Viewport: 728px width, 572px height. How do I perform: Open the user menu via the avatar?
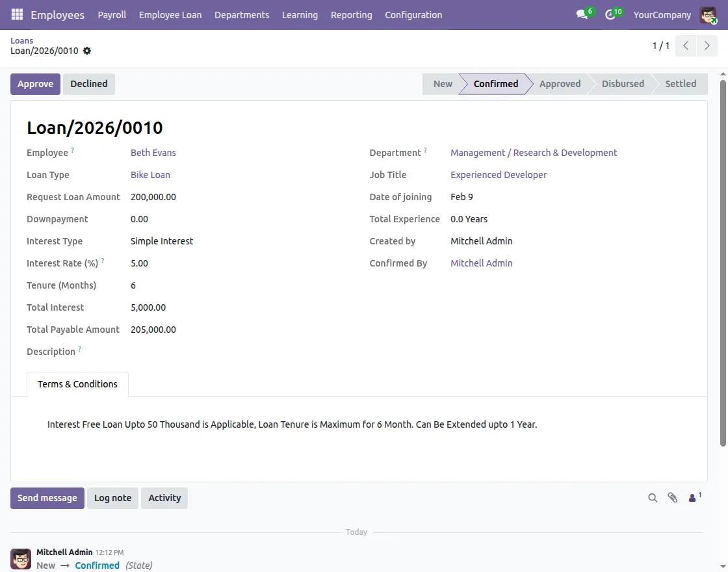tap(708, 14)
